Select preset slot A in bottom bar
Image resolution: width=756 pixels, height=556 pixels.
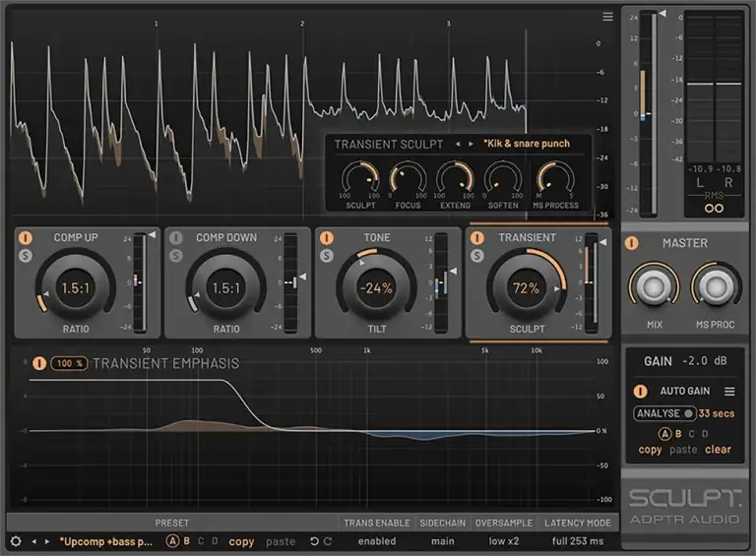point(172,541)
